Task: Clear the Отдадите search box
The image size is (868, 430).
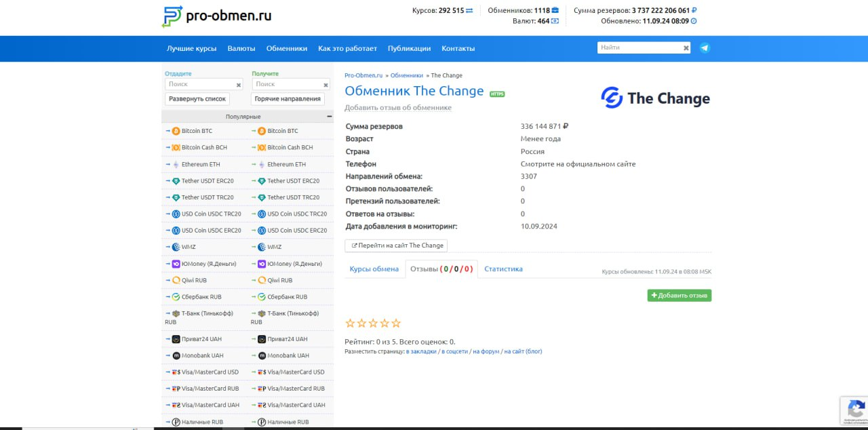Action: (x=239, y=85)
